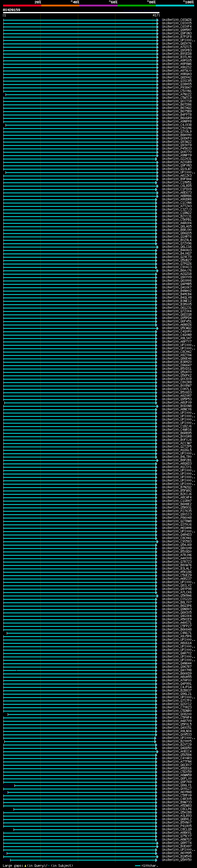Select hit label UniRef100_Q7X9L9

click(x=177, y=132)
